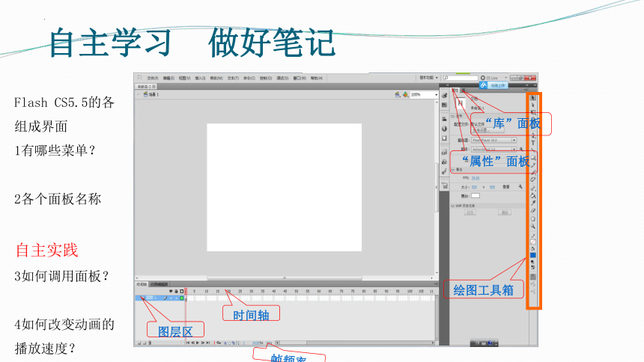The width and height of the screenshot is (644, 362).
Task: Click Go to first frame button
Action: click(x=188, y=343)
